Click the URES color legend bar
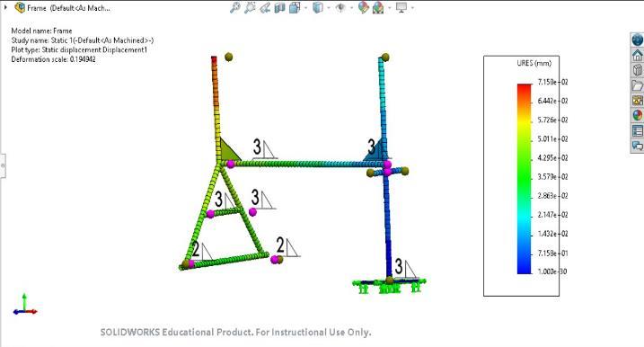Image resolution: width=644 pixels, height=347 pixels. [x=524, y=179]
